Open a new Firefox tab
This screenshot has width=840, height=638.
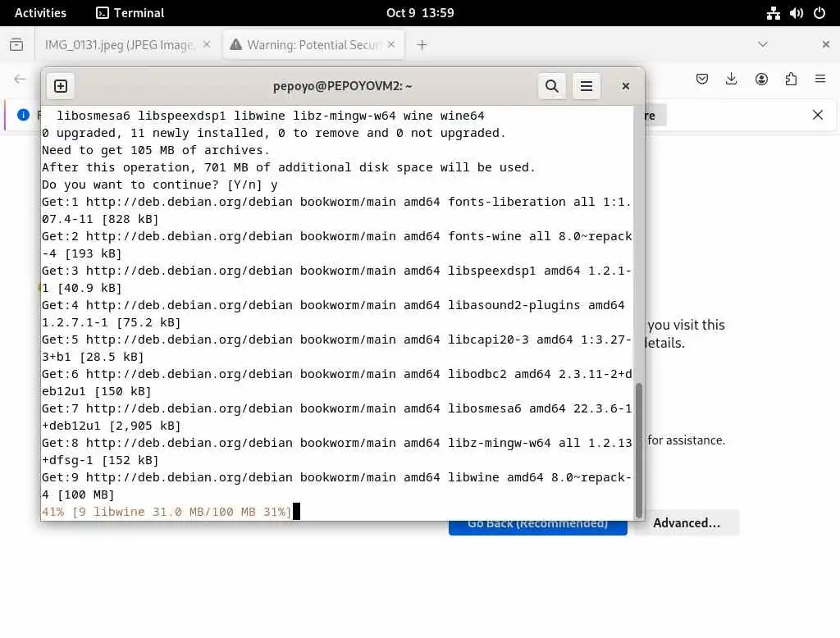(422, 45)
